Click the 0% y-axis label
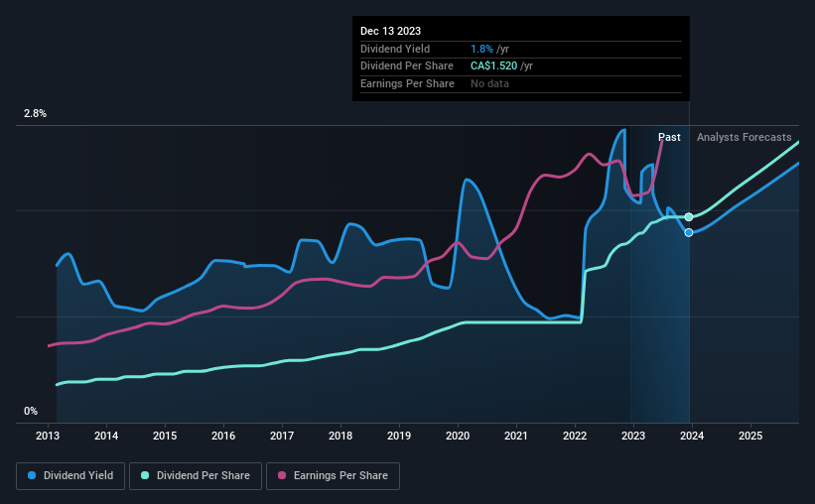Viewport: 815px width, 504px height. [31, 411]
